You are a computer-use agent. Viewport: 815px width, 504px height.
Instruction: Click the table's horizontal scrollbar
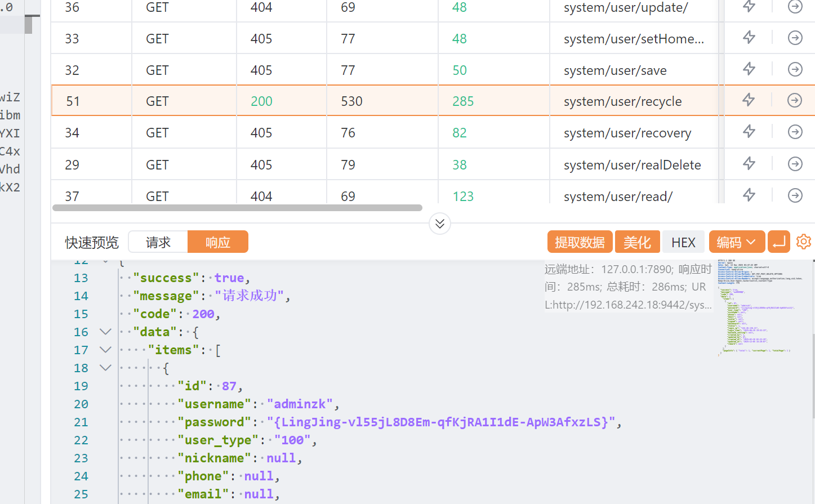point(237,208)
